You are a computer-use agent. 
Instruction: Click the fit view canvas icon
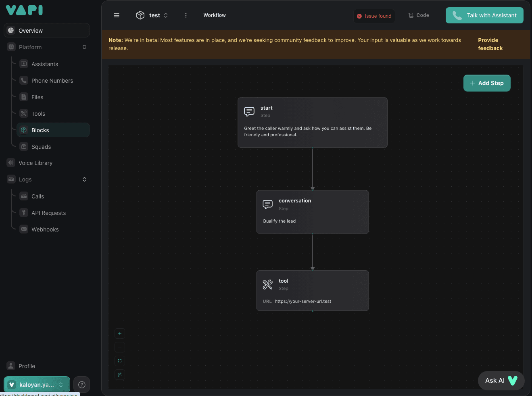pos(120,361)
